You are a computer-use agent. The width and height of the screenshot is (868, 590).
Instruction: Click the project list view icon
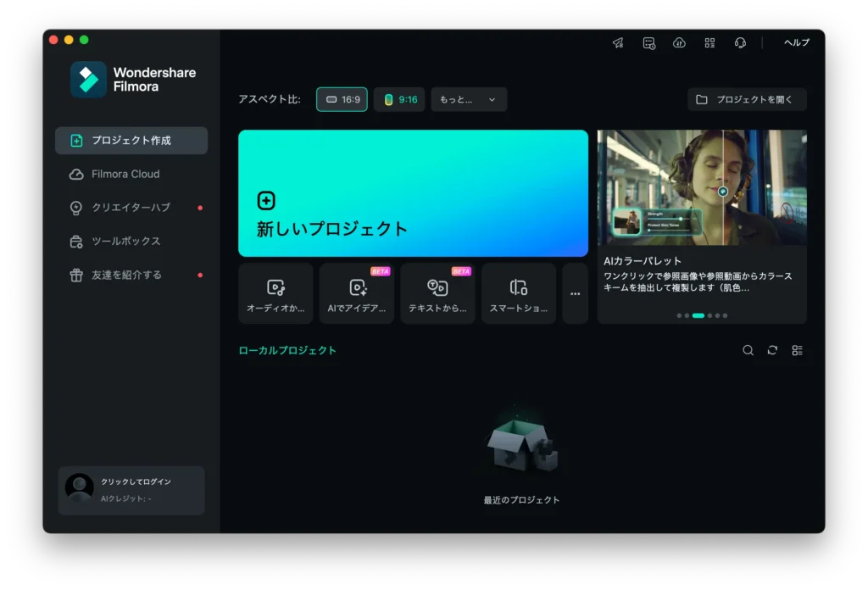click(x=796, y=349)
